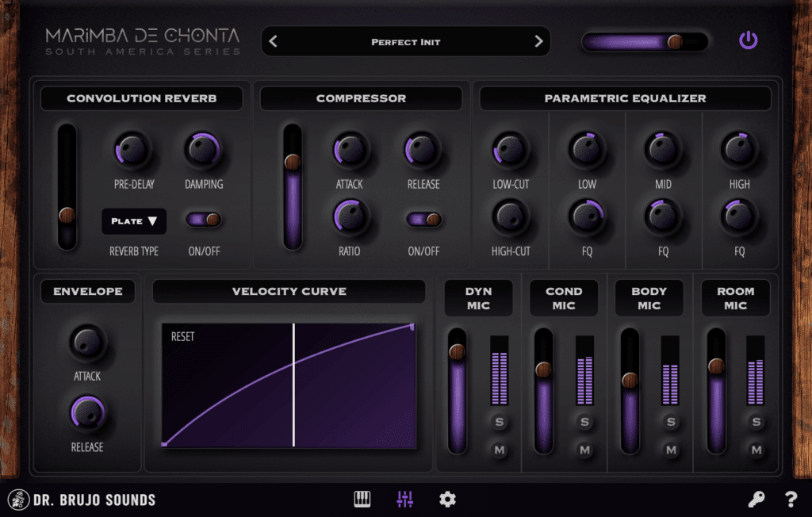Click the COND MIC section header
The width and height of the screenshot is (812, 517).
click(x=564, y=297)
